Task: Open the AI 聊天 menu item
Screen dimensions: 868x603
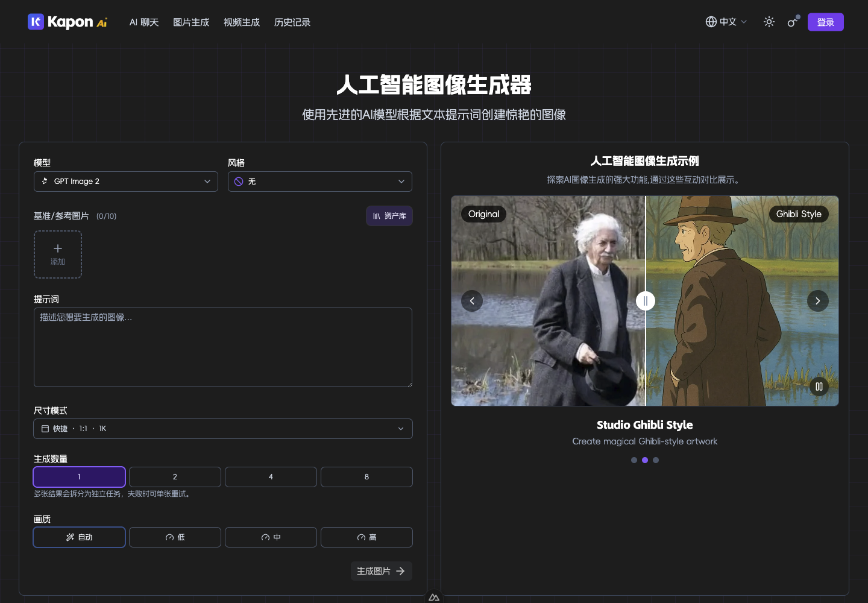Action: [x=144, y=22]
